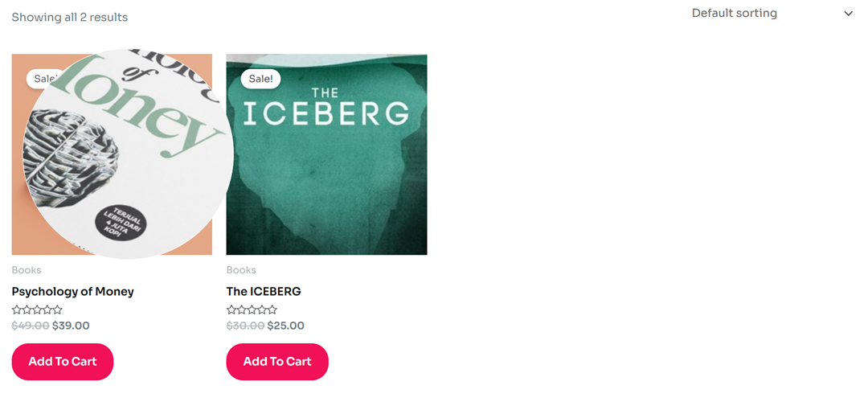Screen dimensions: 868x410
Task: Open The ICEBERG product title link
Action: pos(264,292)
